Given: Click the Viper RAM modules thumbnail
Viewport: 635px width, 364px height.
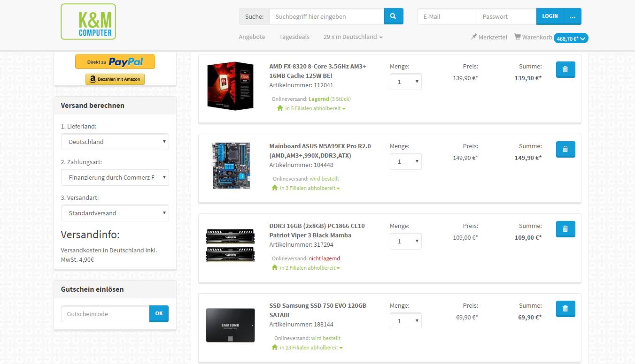Looking at the screenshot, I should pos(230,245).
